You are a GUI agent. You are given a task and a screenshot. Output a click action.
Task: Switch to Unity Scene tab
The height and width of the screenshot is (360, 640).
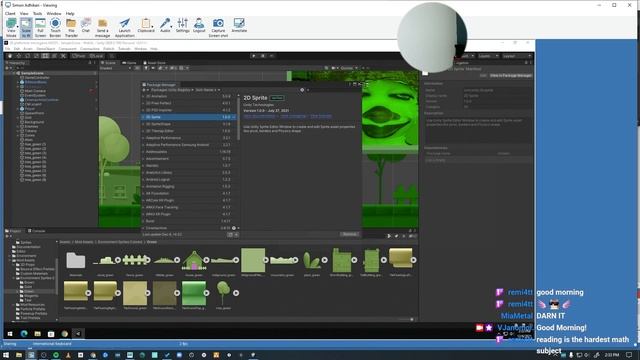109,63
